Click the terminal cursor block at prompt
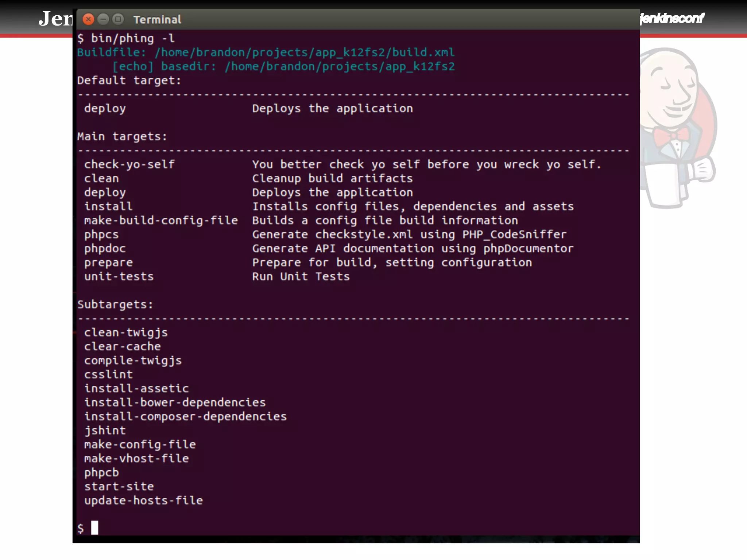Image resolution: width=747 pixels, height=560 pixels. coord(94,527)
